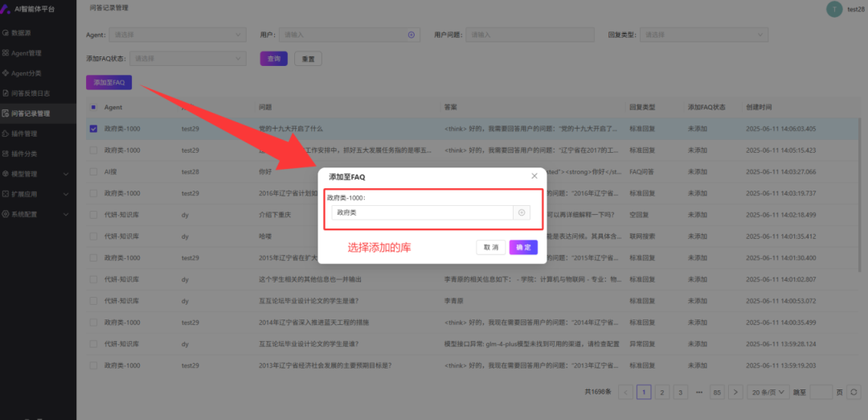This screenshot has height=420, width=868.
Task: Click the pagination ellipsis
Action: tap(698, 392)
